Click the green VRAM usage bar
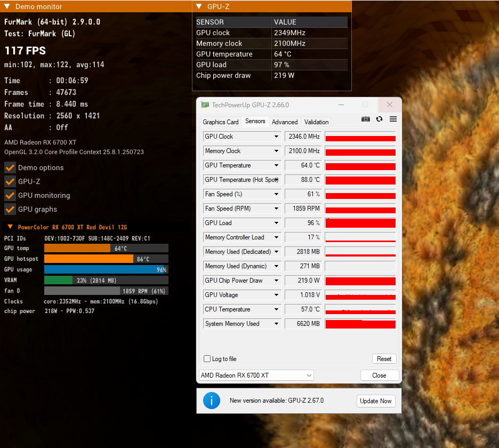This screenshot has height=448, width=499. (x=106, y=280)
